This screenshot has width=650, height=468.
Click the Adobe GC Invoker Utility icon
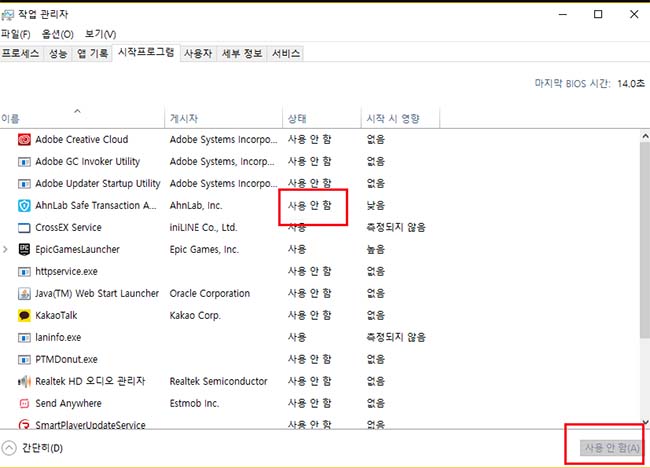pyautogui.click(x=24, y=162)
